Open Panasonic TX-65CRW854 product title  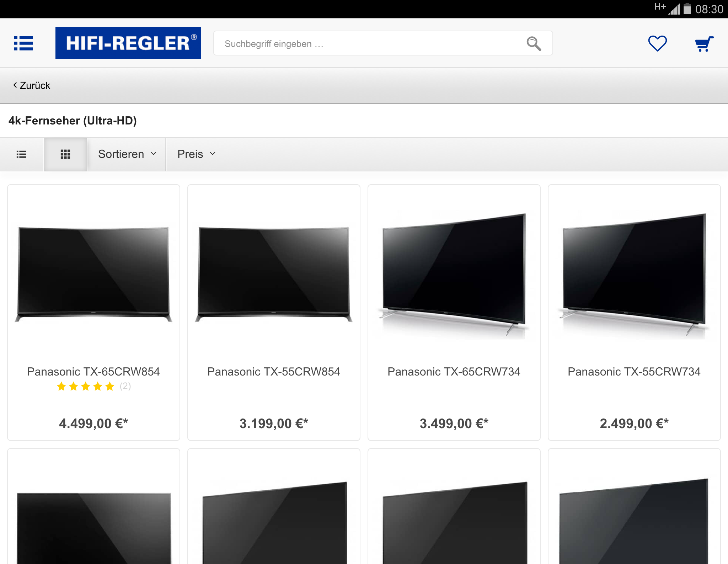tap(93, 372)
